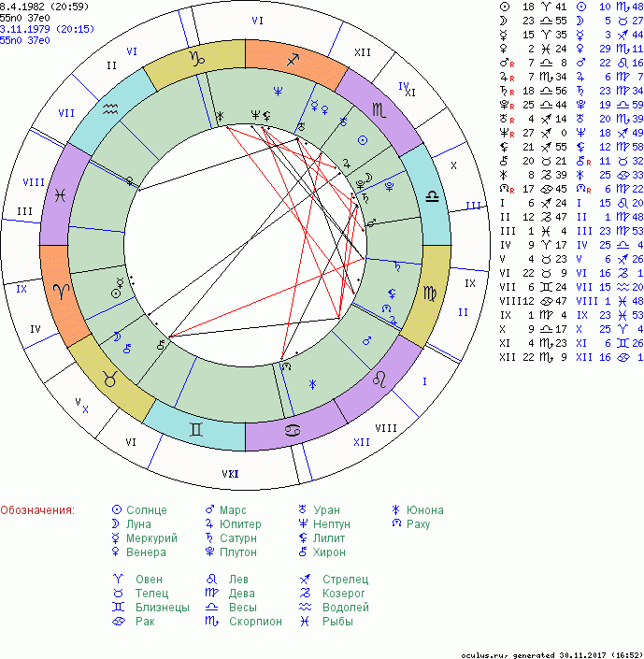Image resolution: width=644 pixels, height=659 pixels.
Task: Click the Capricorn symbol in the zodiac ring
Action: 197,58
